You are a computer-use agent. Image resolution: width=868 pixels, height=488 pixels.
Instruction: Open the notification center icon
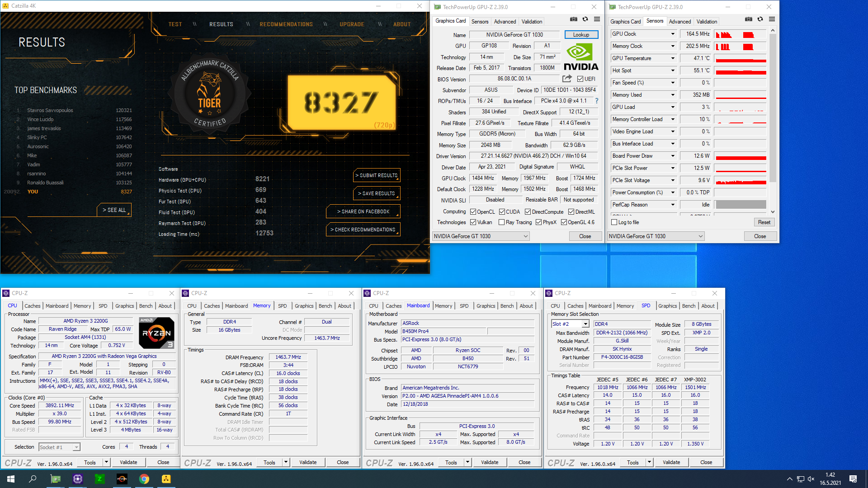pyautogui.click(x=853, y=479)
